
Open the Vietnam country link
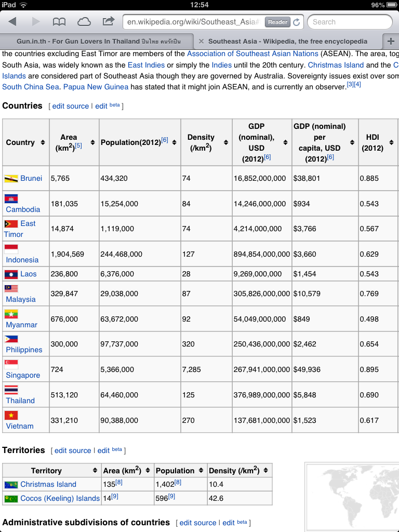click(20, 426)
